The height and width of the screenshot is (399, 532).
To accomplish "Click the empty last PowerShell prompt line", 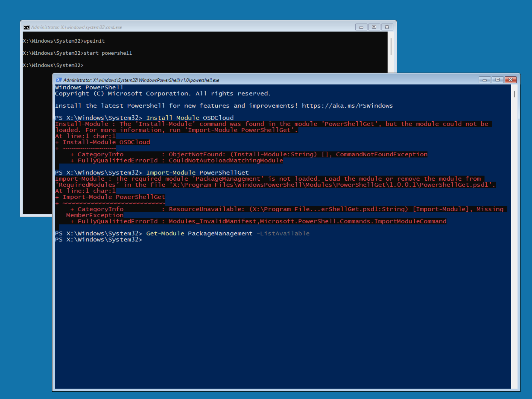I will [x=182, y=240].
